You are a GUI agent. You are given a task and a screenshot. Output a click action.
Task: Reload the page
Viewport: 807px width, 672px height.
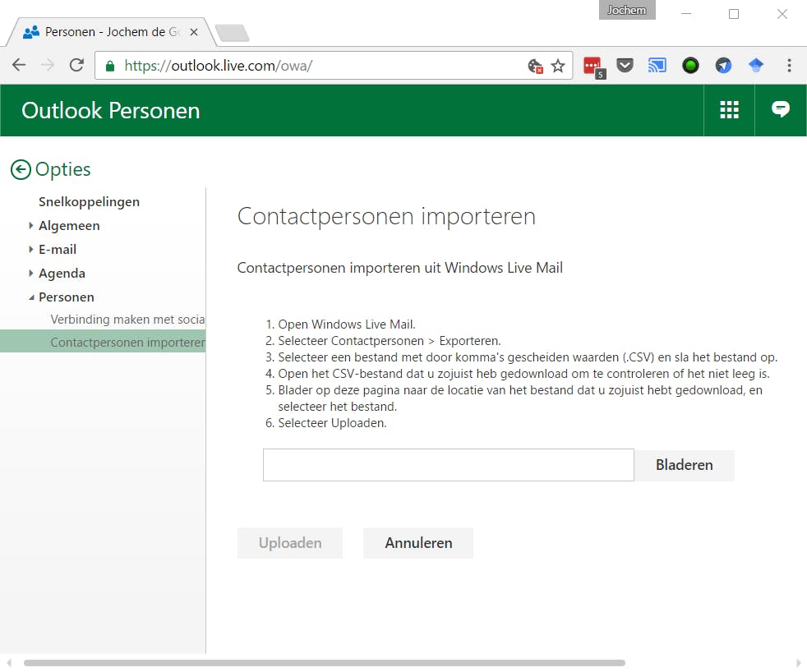click(x=76, y=66)
